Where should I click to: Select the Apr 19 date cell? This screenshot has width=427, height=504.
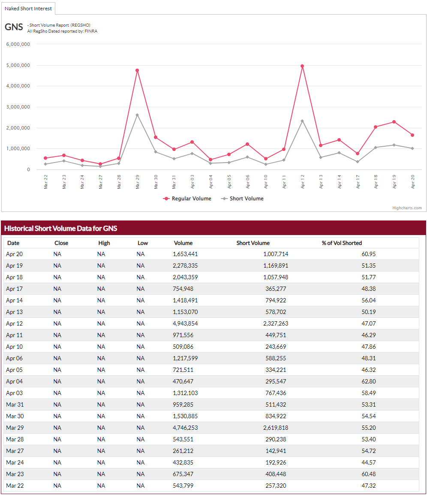point(15,266)
